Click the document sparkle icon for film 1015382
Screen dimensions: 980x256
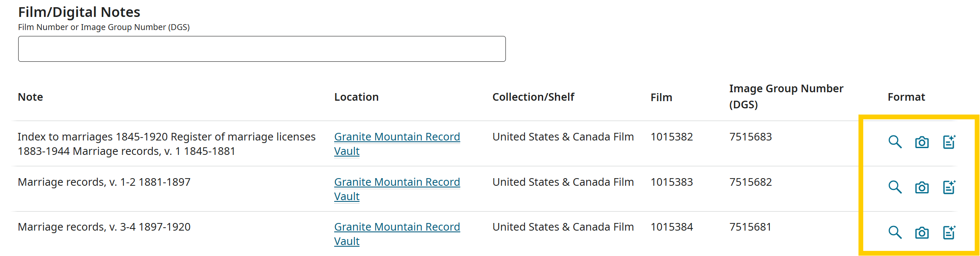point(949,142)
